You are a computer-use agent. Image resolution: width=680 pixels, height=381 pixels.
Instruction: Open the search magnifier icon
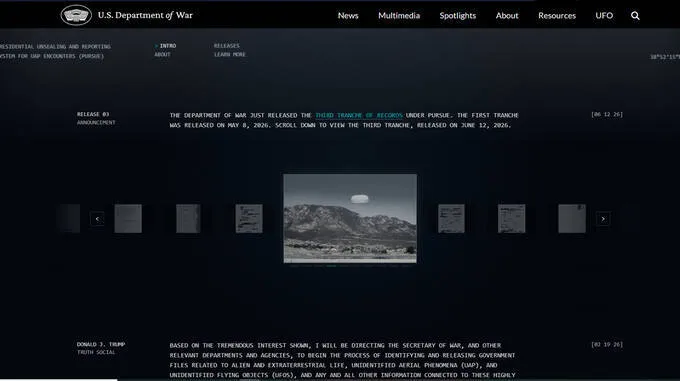coord(635,16)
